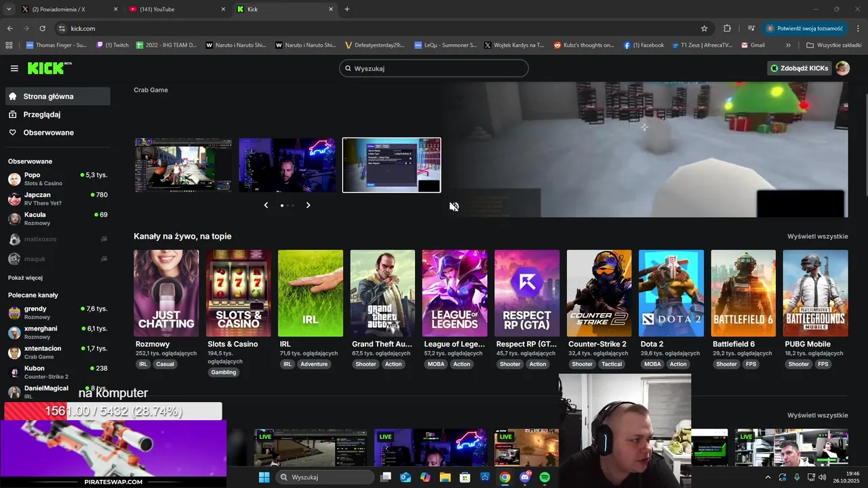Viewport: 868px width, 488px height.
Task: Open a new browser tab
Action: tap(347, 9)
